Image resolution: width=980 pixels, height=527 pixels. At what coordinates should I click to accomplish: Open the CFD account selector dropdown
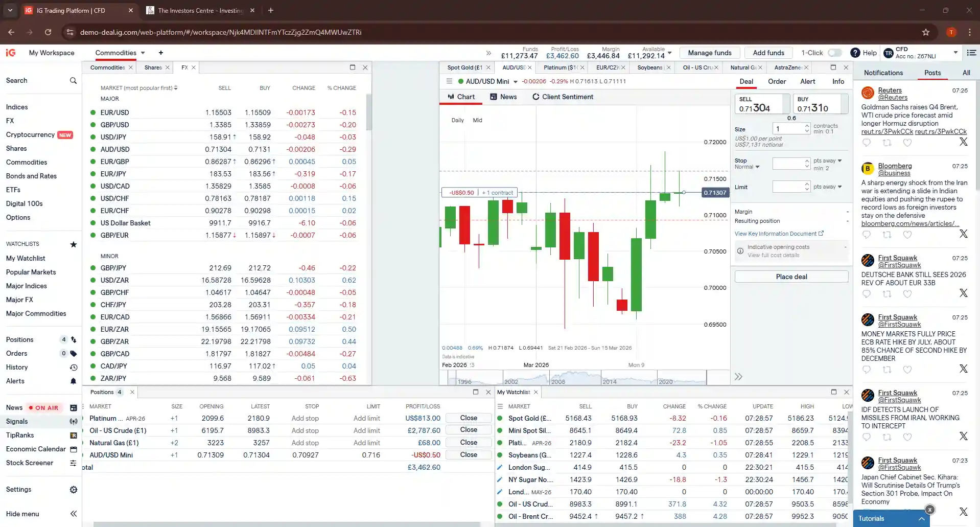[955, 53]
